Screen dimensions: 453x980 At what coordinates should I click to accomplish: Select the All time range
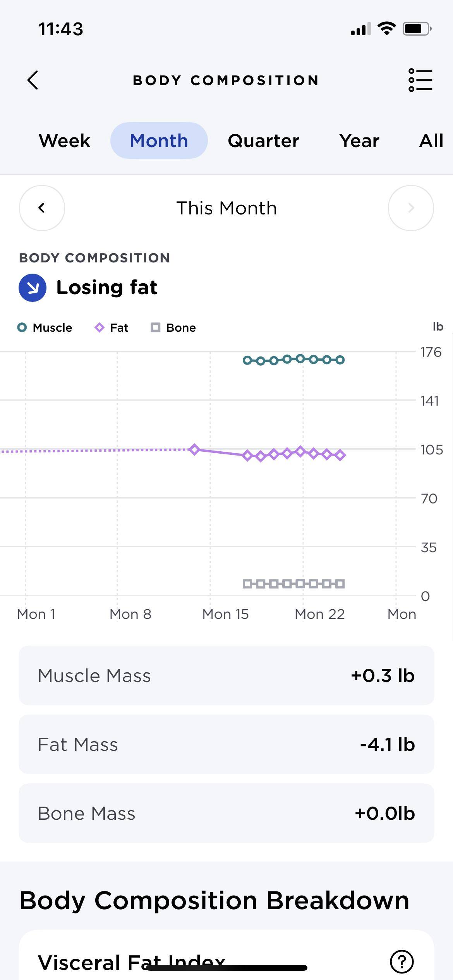(x=431, y=140)
